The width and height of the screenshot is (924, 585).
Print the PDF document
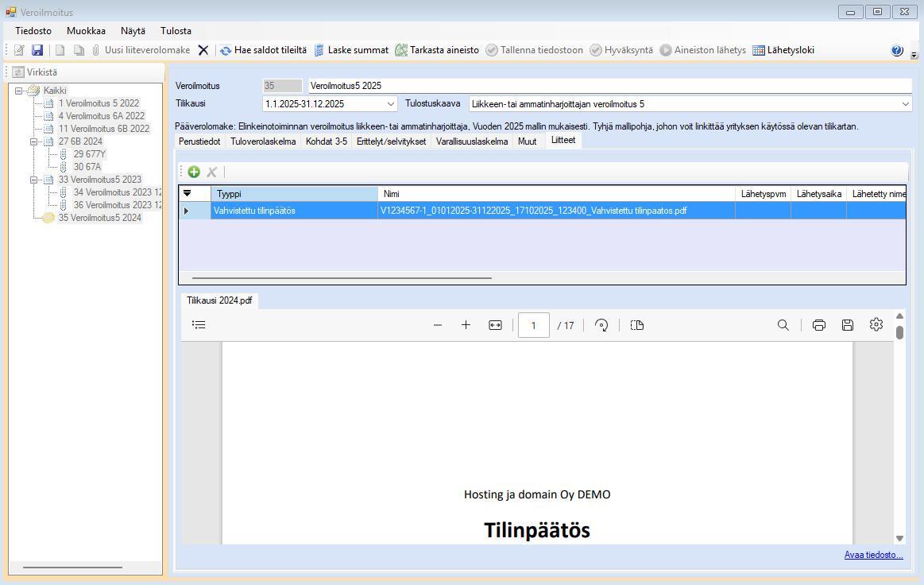[818, 325]
